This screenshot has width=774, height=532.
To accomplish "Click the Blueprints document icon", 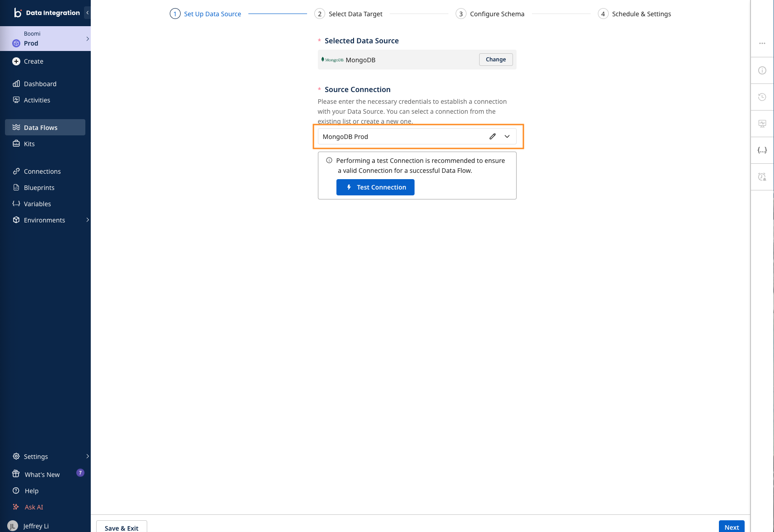I will (16, 187).
